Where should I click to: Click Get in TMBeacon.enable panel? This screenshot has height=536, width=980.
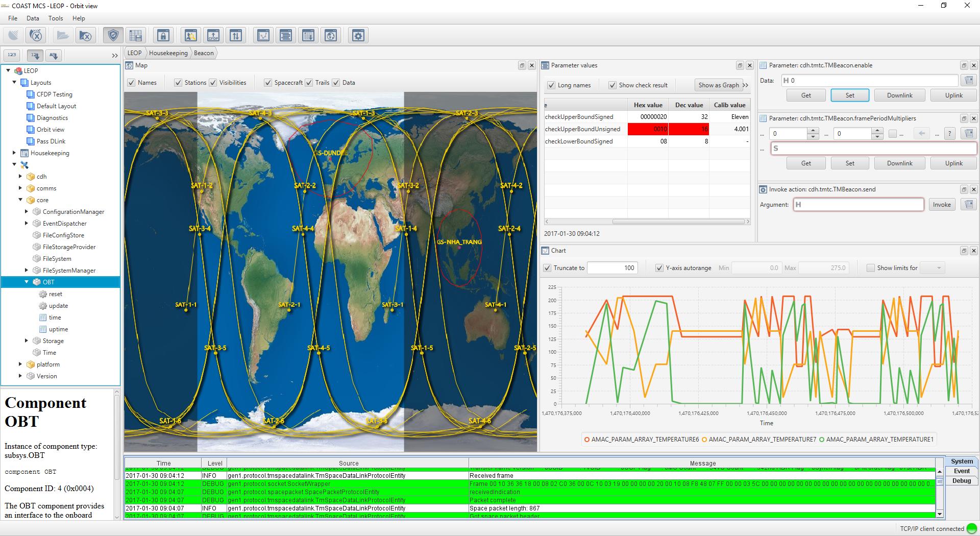pyautogui.click(x=806, y=95)
